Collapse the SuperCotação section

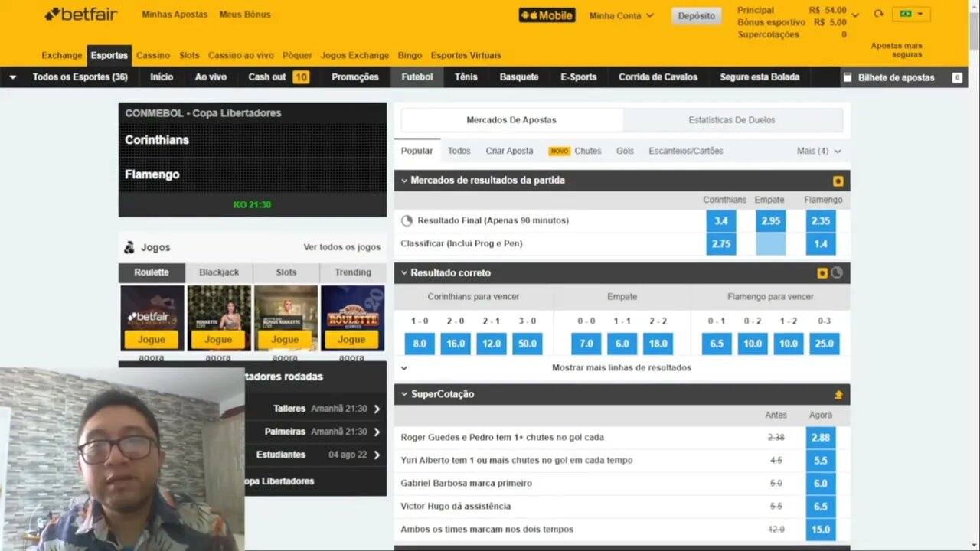[404, 394]
